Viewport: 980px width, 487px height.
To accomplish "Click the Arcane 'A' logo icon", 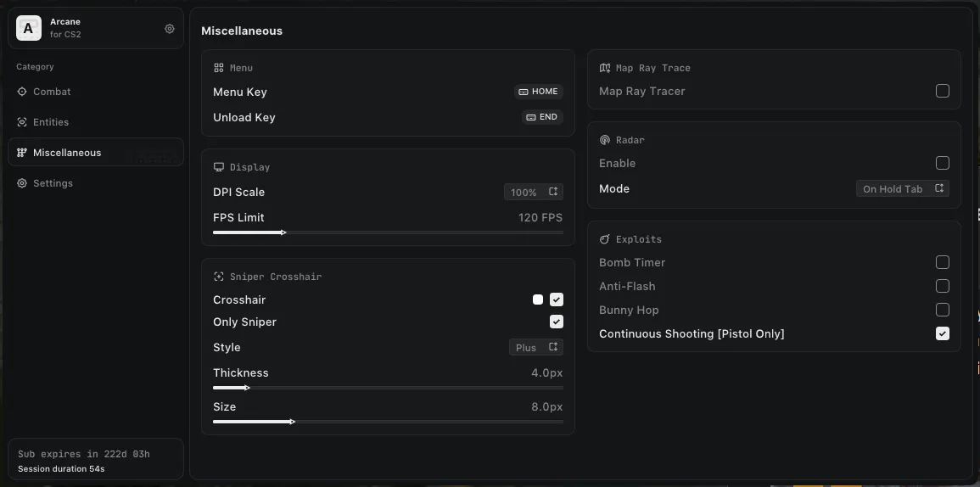I will click(x=29, y=29).
